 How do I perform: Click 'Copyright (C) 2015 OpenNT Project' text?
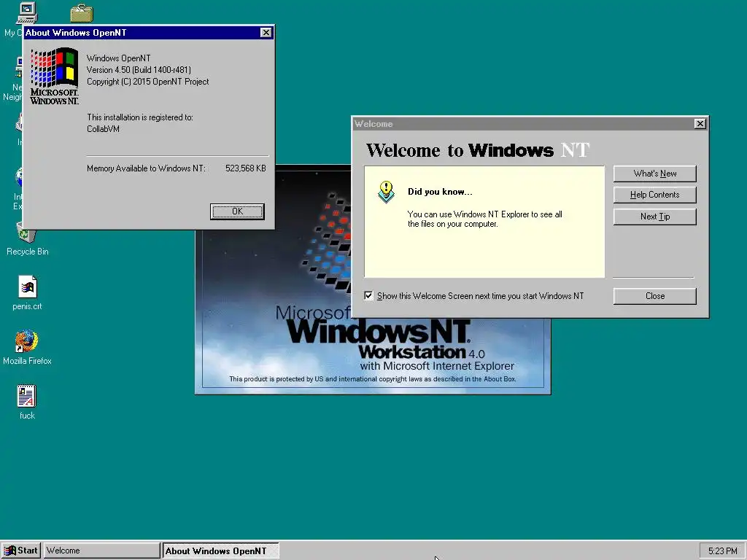[147, 82]
